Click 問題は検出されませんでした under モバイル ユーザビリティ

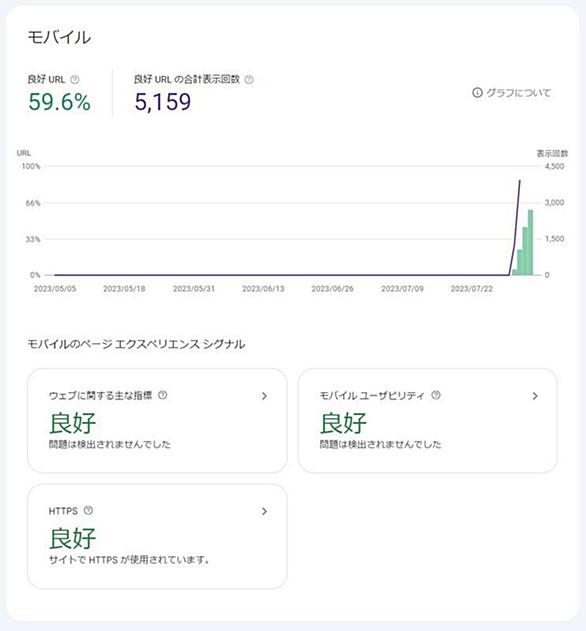(x=381, y=444)
